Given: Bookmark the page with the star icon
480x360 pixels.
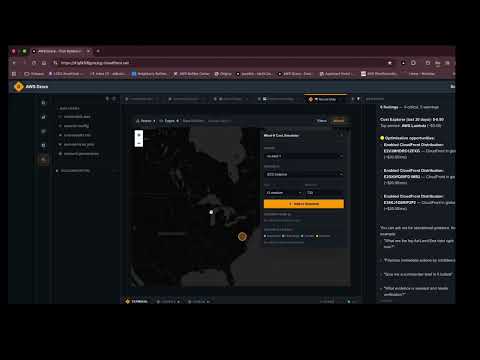Looking at the screenshot, I should [390, 63].
